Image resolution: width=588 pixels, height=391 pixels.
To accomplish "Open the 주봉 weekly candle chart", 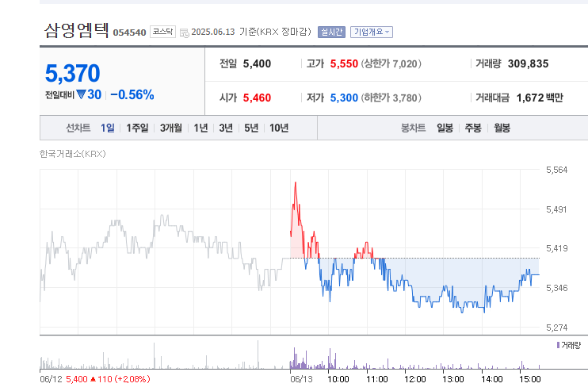I will point(473,128).
